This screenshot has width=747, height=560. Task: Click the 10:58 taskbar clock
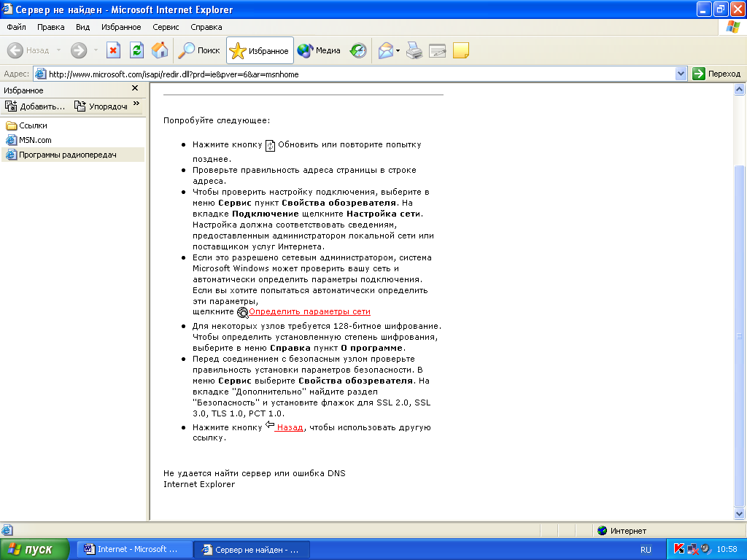pyautogui.click(x=727, y=549)
